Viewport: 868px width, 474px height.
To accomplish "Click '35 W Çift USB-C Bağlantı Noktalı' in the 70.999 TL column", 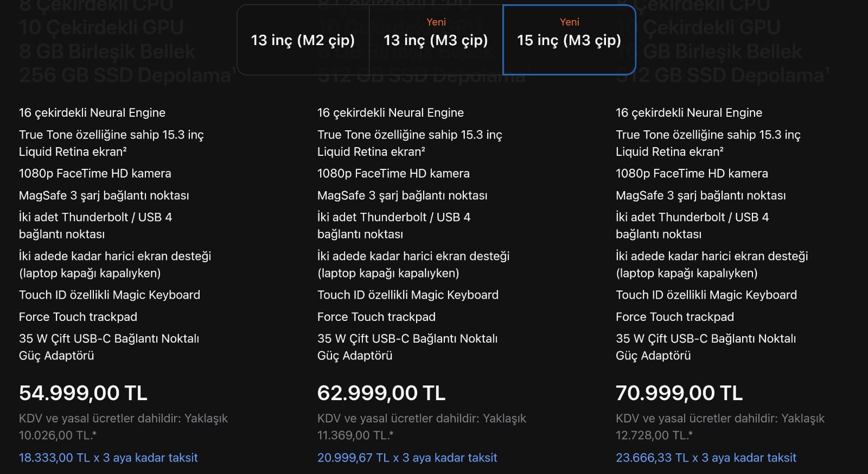I will (706, 339).
